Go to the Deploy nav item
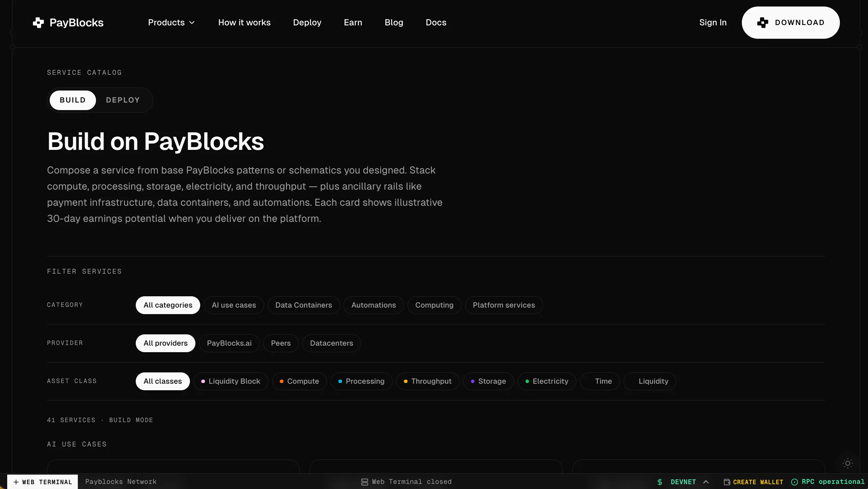Viewport: 868px width, 489px height. tap(307, 23)
